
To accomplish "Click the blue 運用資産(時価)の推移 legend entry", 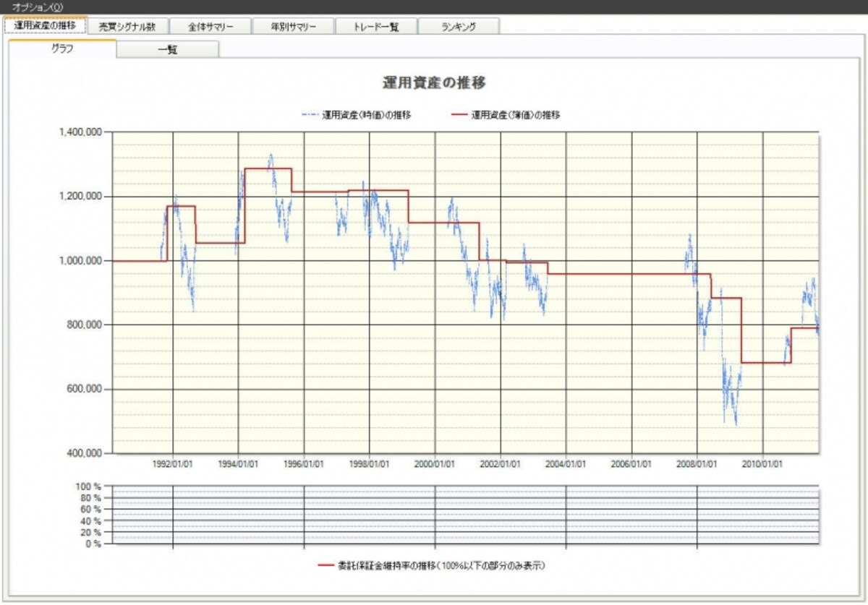I will click(x=356, y=114).
